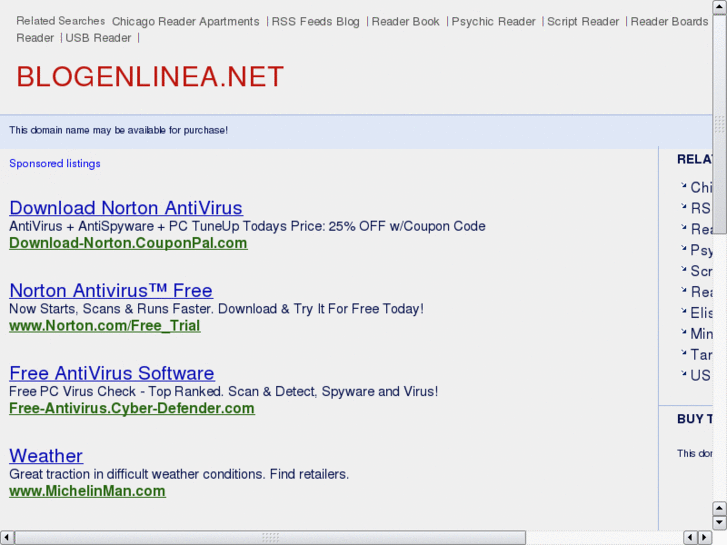Click the horizontal scrollbar right arrow at far right
Viewport: 727px width, 545px height.
705,538
